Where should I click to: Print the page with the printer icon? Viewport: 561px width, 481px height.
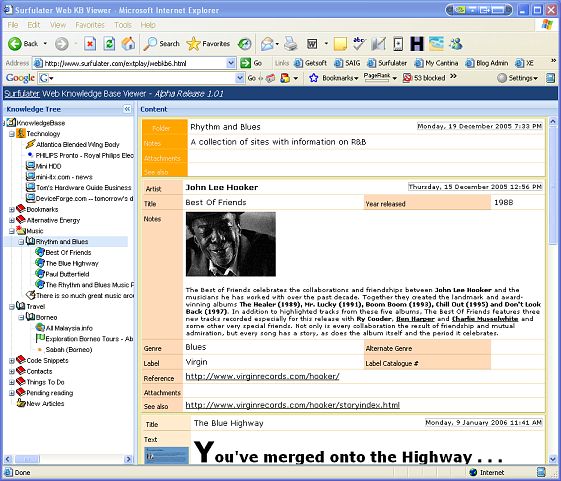[x=291, y=44]
